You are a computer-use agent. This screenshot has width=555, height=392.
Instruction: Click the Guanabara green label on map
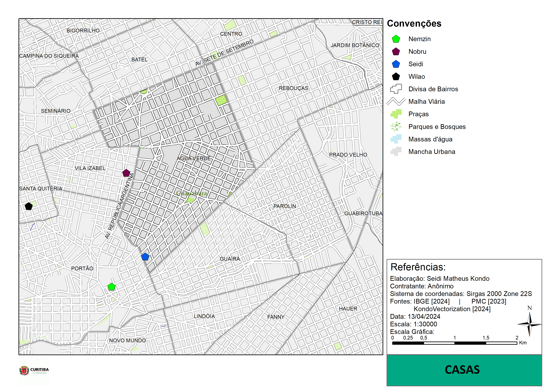click(191, 193)
